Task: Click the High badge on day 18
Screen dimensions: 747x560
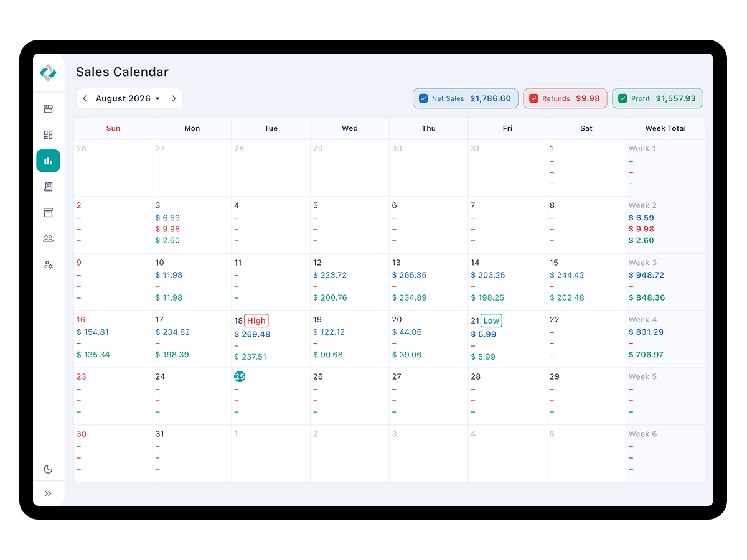Action: 256,320
